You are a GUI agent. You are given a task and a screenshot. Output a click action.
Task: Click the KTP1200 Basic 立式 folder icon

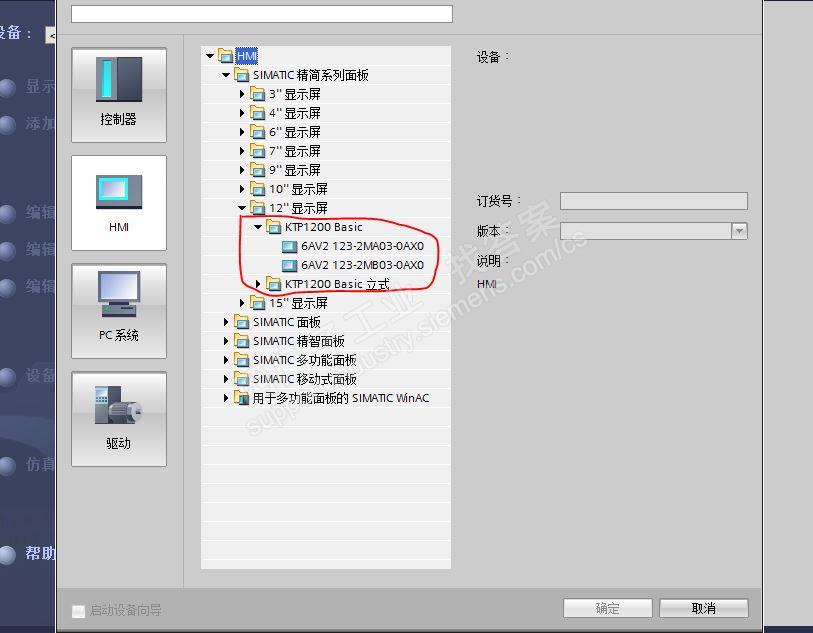pos(274,284)
